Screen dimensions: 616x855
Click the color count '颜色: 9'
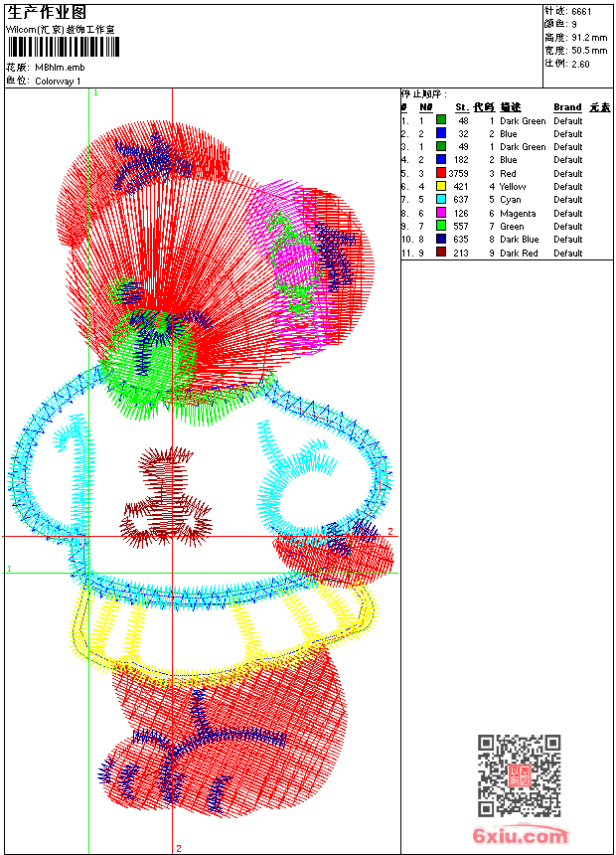560,24
